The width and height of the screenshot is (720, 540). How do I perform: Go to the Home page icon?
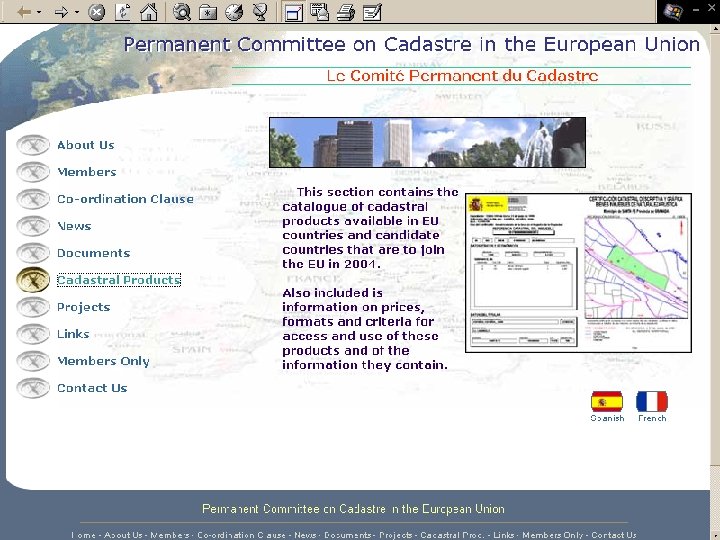coord(149,12)
